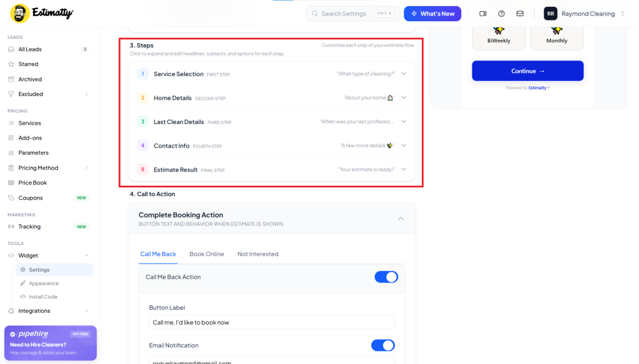
Task: Expand the Estimate Result step
Action: [272, 170]
